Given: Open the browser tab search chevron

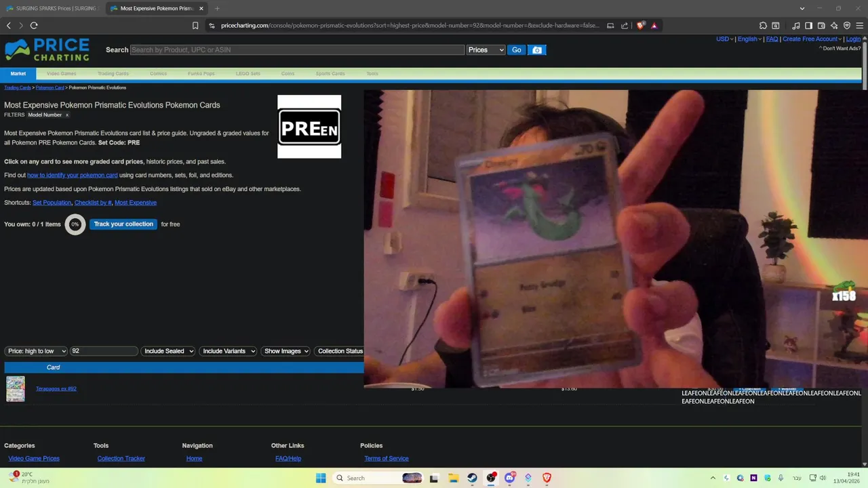Looking at the screenshot, I should 802,8.
